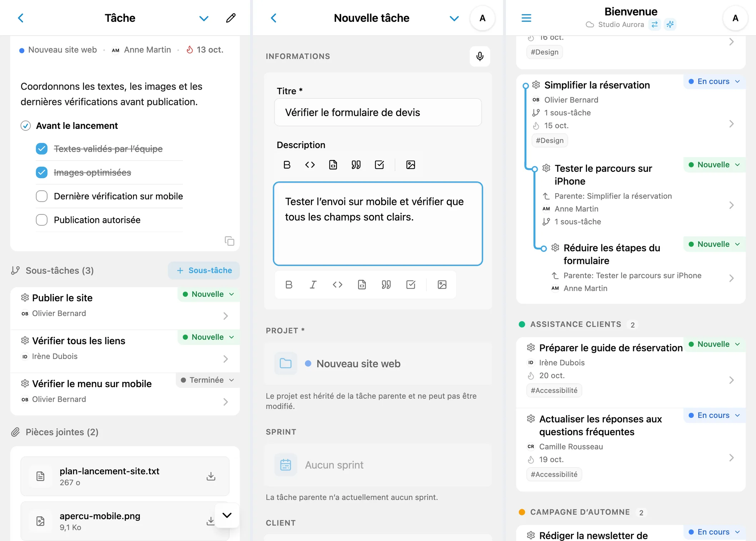Open the Vérifier tous les liens subtask
The width and height of the screenshot is (756, 541).
point(125,351)
